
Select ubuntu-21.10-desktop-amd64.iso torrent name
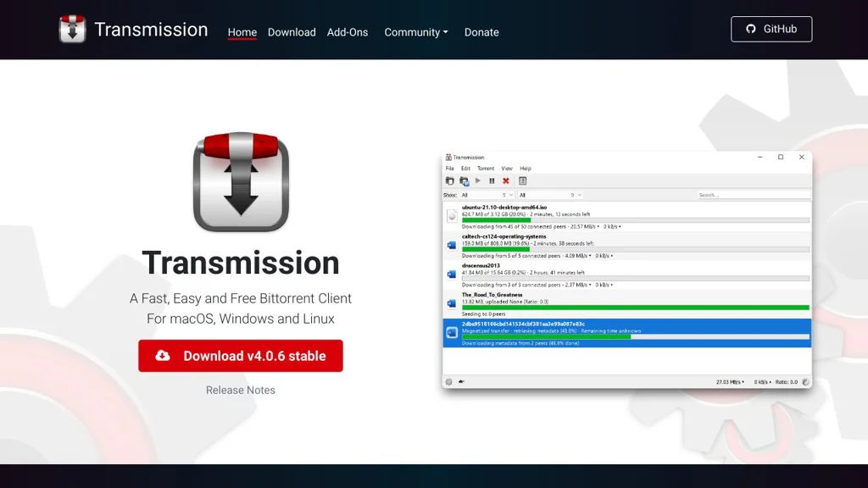pyautogui.click(x=504, y=208)
